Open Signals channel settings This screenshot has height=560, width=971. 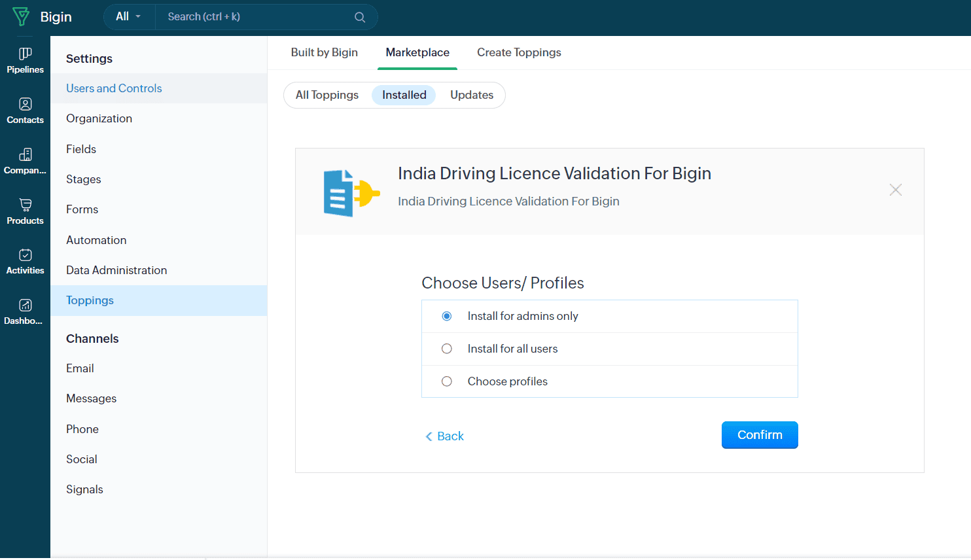coord(158,489)
